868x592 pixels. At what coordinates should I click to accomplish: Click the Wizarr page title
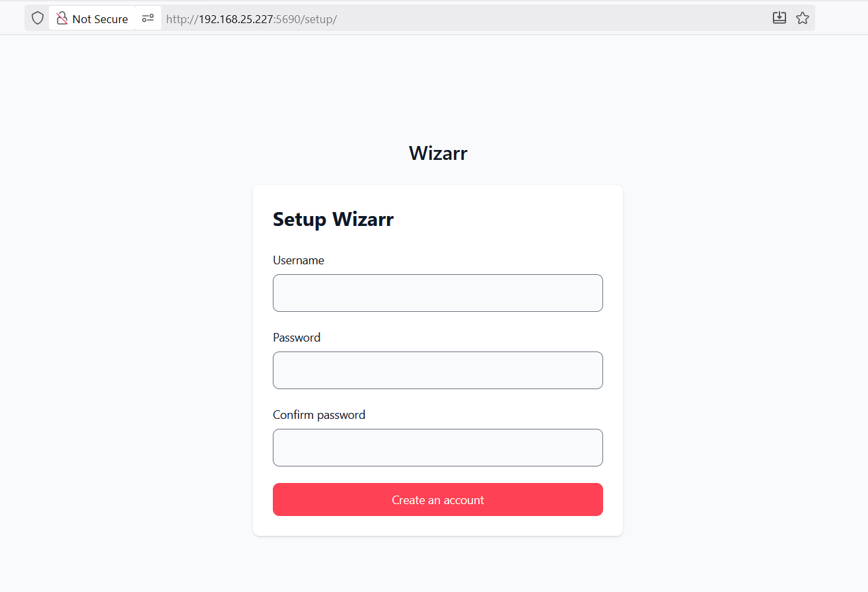point(438,153)
